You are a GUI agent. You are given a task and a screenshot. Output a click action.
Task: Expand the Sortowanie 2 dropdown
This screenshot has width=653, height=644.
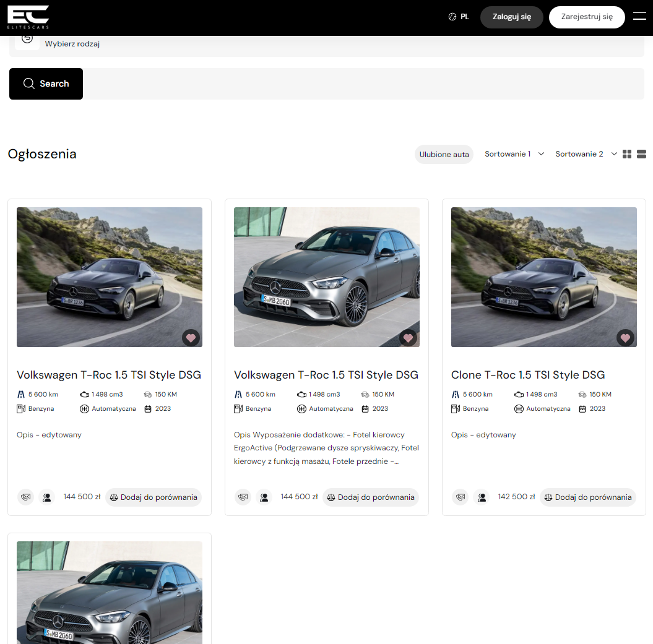(586, 154)
